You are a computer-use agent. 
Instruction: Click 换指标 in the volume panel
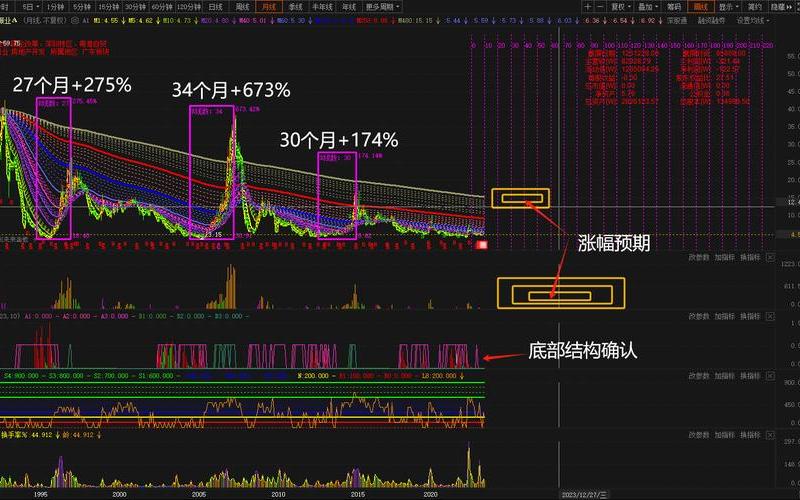click(x=750, y=258)
